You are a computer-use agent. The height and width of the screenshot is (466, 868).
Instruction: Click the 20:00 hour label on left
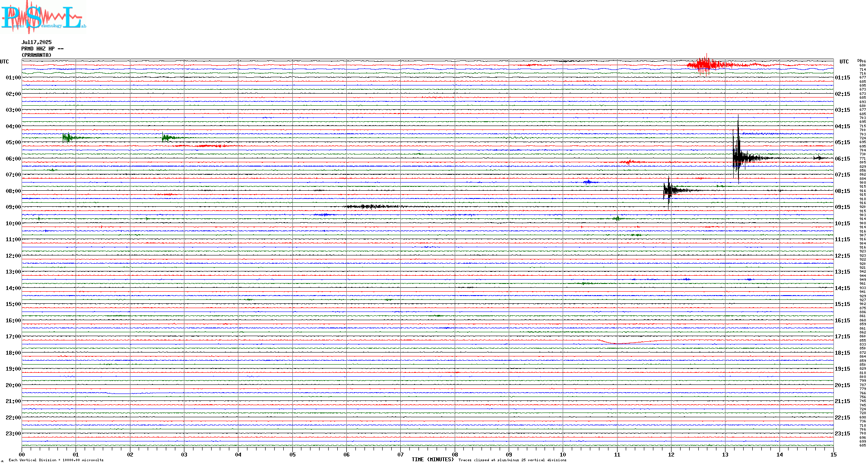pos(13,385)
